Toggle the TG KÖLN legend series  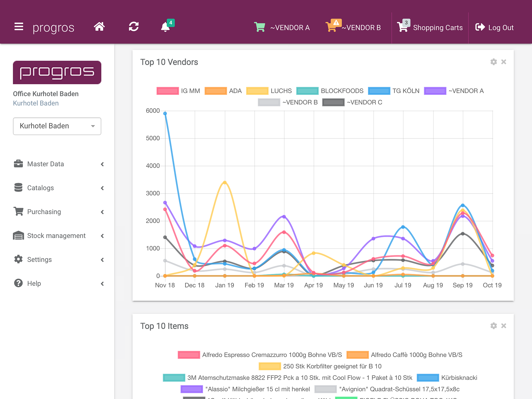pos(394,91)
